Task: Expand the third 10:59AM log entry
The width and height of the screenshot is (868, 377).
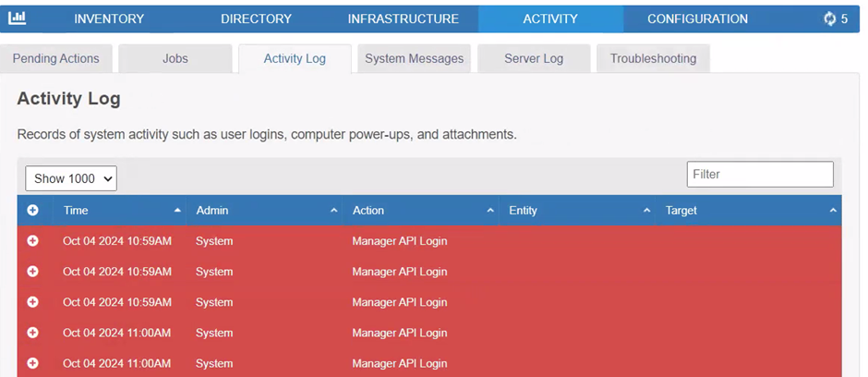Action: (32, 302)
